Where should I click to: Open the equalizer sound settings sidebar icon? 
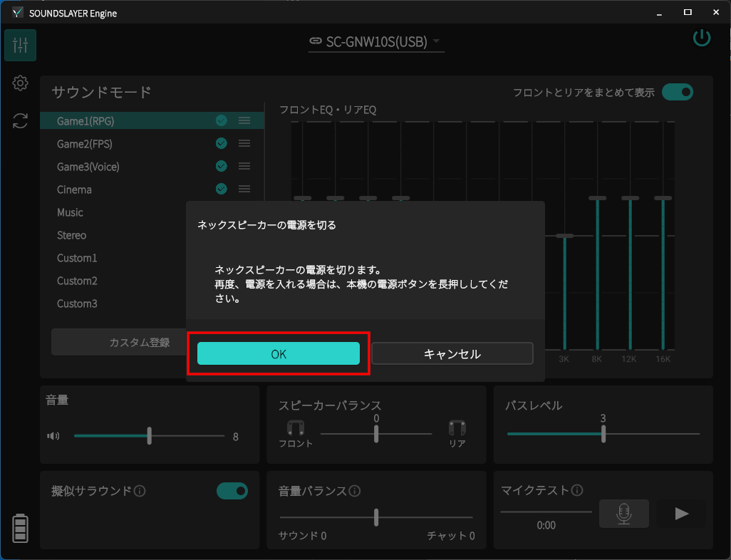[x=20, y=46]
